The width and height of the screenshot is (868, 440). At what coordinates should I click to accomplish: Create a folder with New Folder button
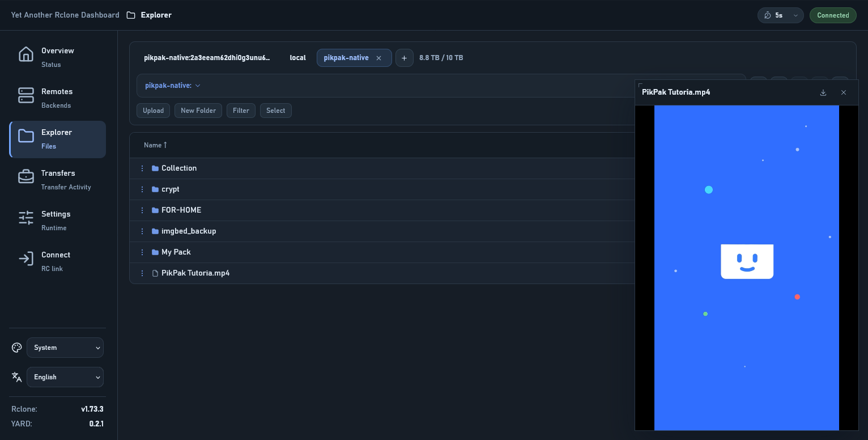point(198,111)
